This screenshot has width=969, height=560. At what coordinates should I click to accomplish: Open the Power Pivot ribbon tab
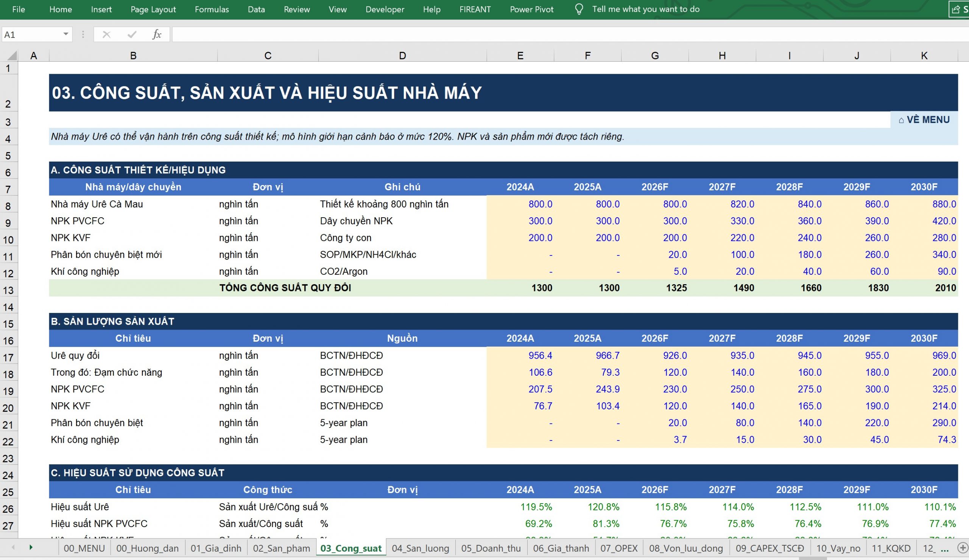point(531,9)
